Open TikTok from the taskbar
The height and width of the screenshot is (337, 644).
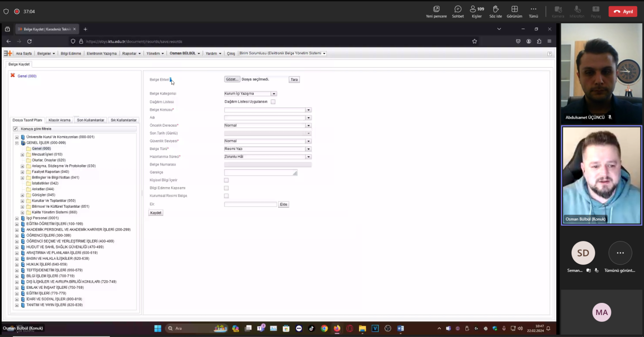coord(312,328)
